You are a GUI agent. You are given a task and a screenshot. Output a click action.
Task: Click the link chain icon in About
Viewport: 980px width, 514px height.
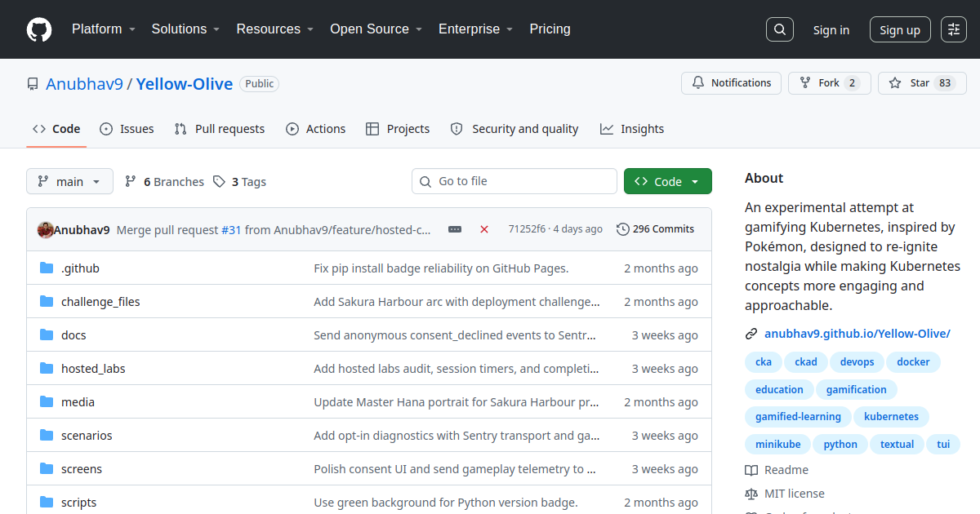click(751, 334)
